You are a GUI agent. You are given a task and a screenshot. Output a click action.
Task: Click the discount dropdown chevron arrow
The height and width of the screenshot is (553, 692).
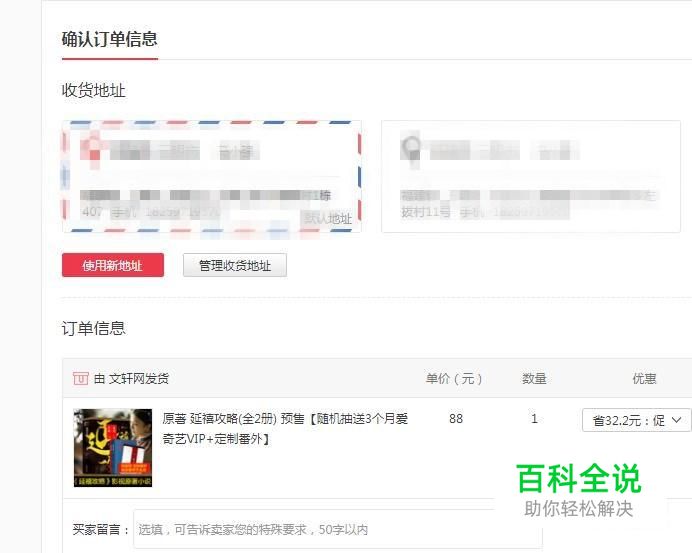click(x=677, y=420)
